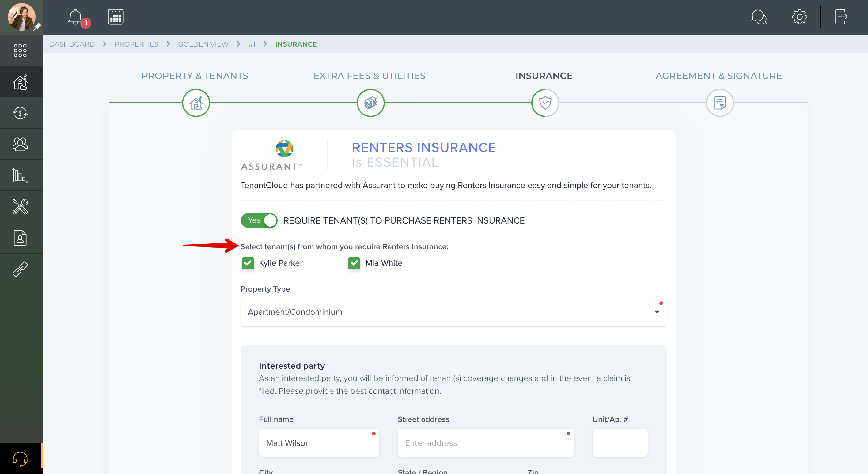Screen dimensions: 868x474
Task: Click the logout icon
Action: pos(841,17)
